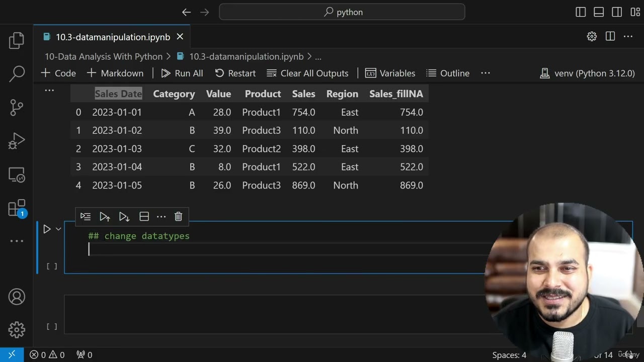644x362 pixels.
Task: Click the remote window indicator in the status bar
Action: pyautogui.click(x=12, y=354)
